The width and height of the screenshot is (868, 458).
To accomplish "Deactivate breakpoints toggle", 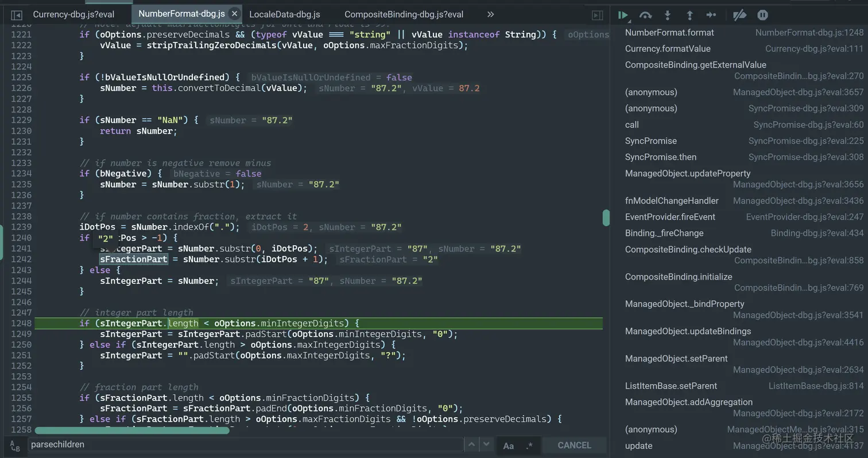I will point(739,15).
